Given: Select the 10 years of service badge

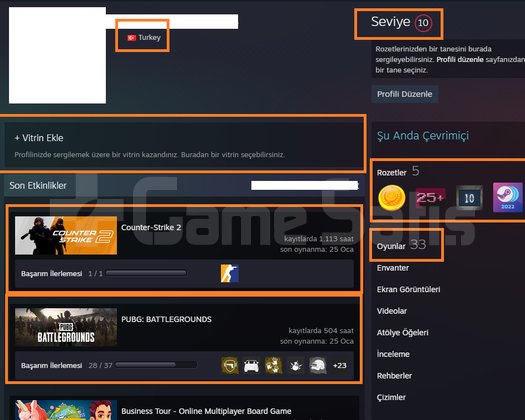Looking at the screenshot, I should point(469,198).
